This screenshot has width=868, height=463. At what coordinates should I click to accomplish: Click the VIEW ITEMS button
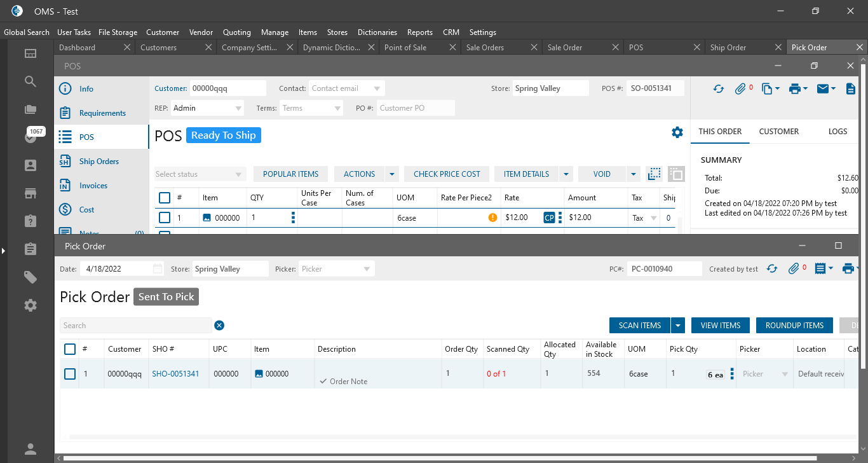721,326
